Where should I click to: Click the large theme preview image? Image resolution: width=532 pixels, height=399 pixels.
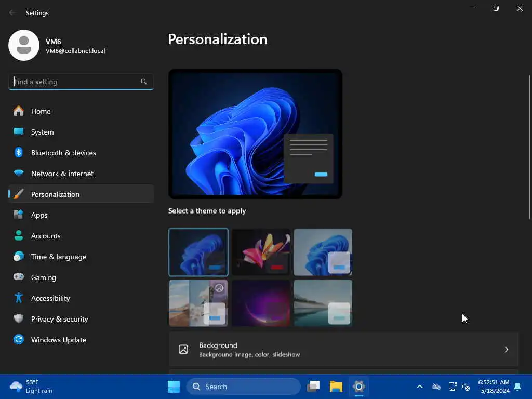pyautogui.click(x=255, y=134)
